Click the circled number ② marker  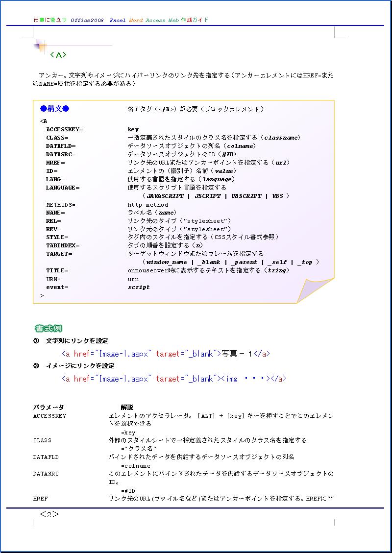[36, 366]
